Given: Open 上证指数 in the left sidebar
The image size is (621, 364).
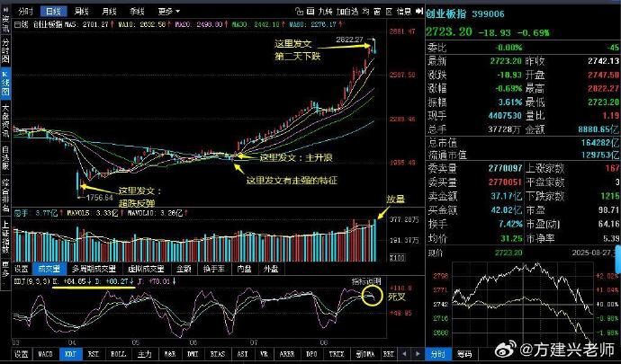Looking at the screenshot, I should click(5, 236).
